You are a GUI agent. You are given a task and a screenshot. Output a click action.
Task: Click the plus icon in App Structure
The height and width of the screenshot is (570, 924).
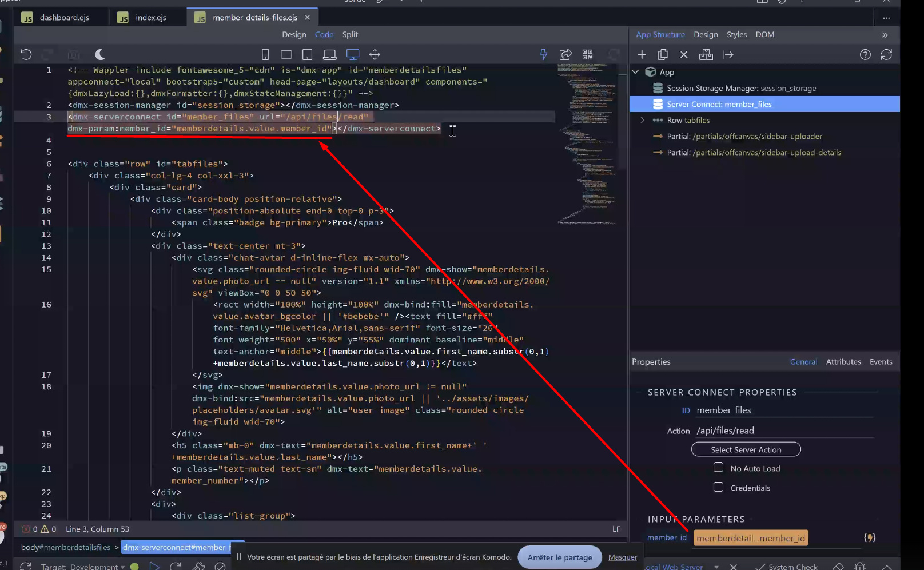[x=642, y=54]
